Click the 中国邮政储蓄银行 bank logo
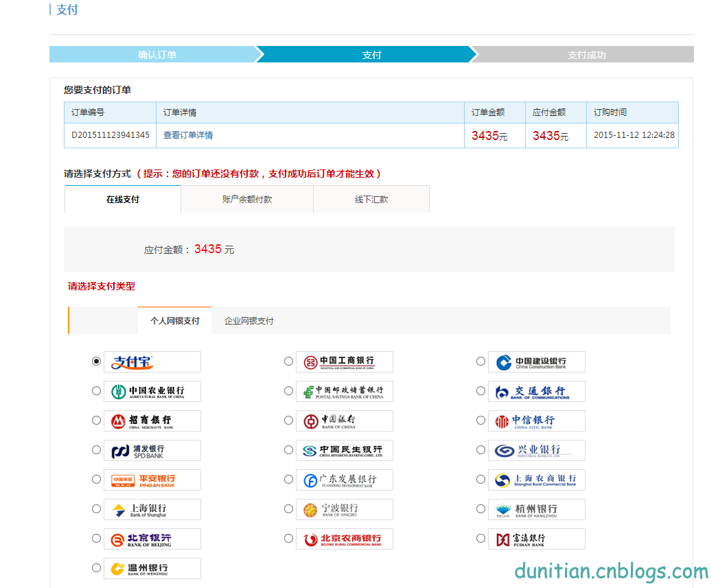This screenshot has width=718, height=588. click(345, 391)
